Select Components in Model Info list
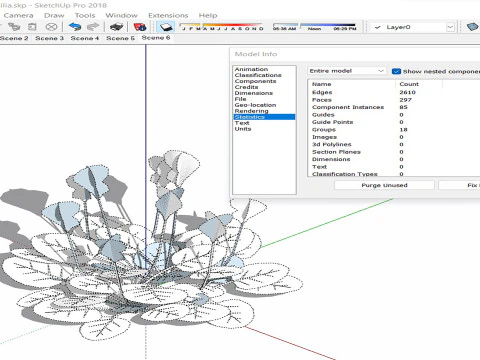 [255, 81]
